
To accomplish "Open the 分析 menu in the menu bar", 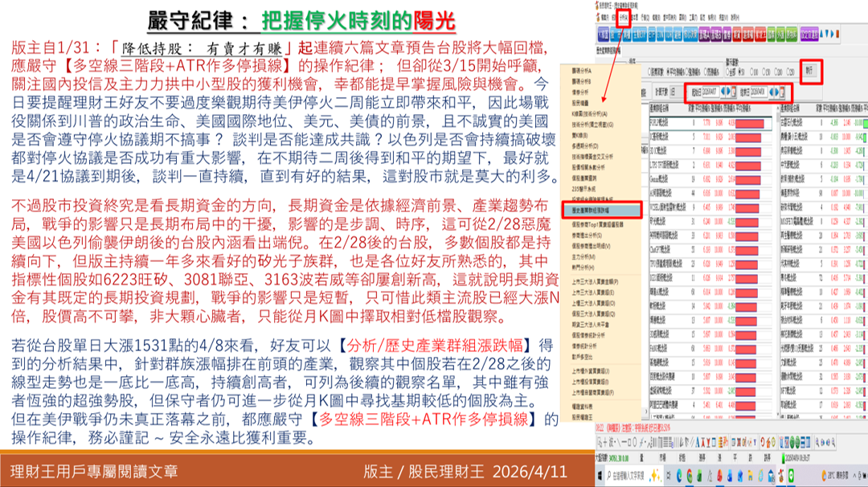I will (x=624, y=18).
